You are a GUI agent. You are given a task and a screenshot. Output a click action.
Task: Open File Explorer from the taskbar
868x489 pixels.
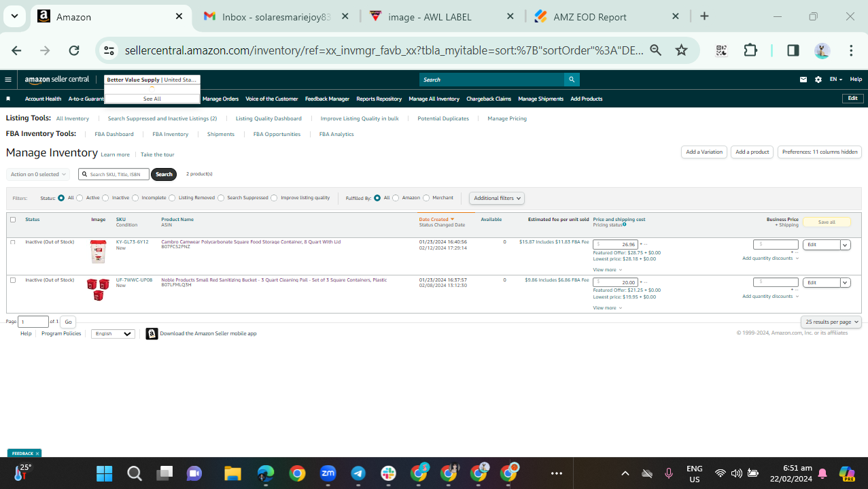click(x=233, y=473)
